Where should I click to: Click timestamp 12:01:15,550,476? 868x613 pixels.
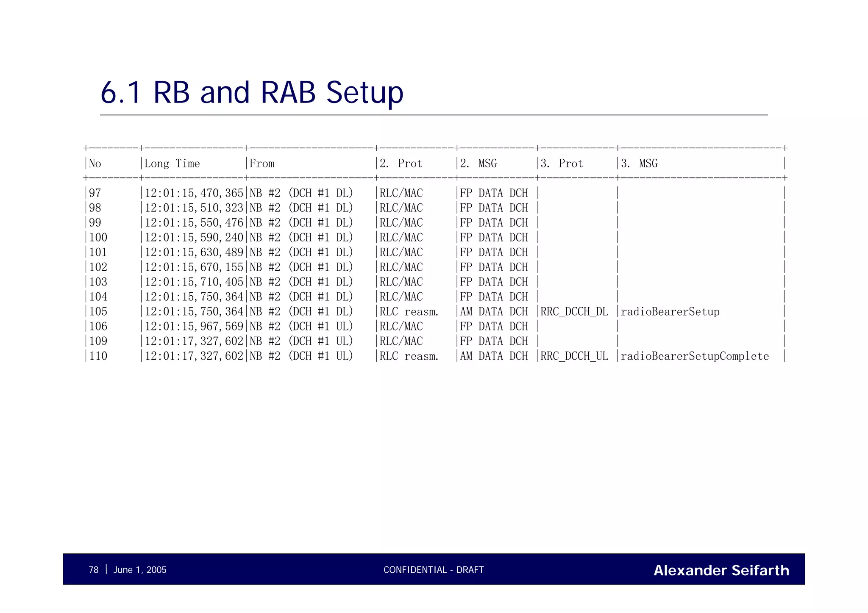coord(194,223)
